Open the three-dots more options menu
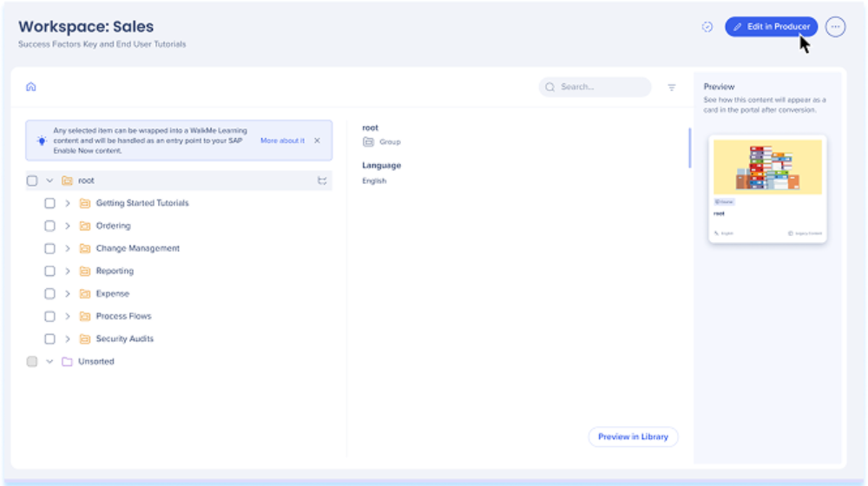This screenshot has width=868, height=486. (835, 27)
